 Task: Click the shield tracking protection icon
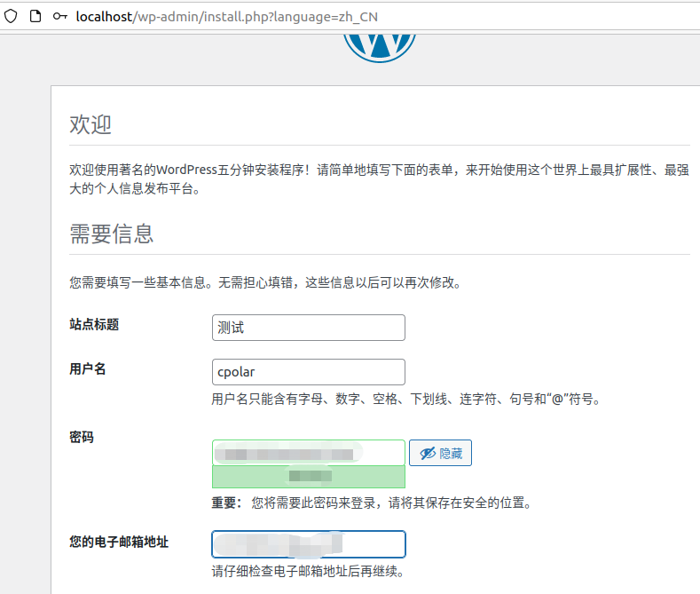coord(11,17)
